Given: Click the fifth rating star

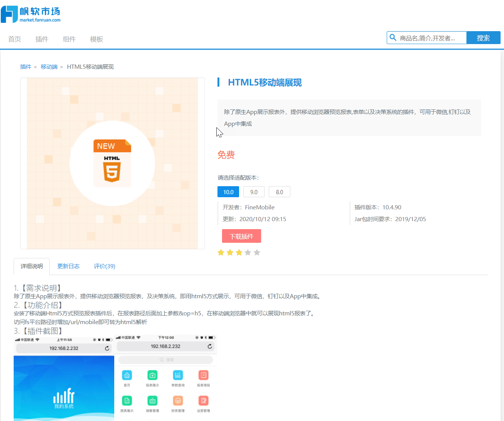Looking at the screenshot, I should (257, 253).
